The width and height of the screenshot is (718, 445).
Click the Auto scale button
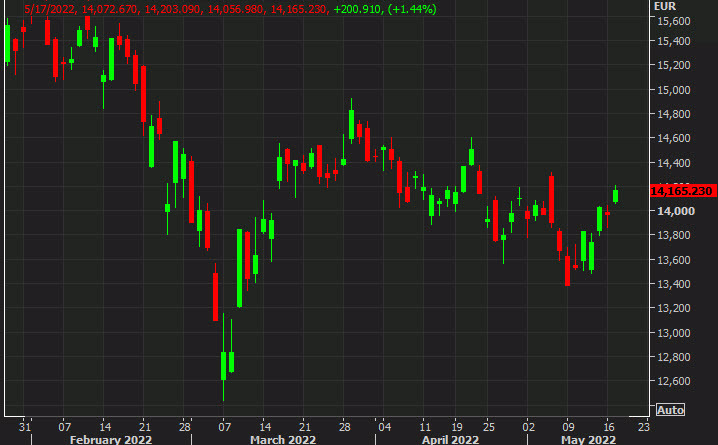click(x=670, y=410)
